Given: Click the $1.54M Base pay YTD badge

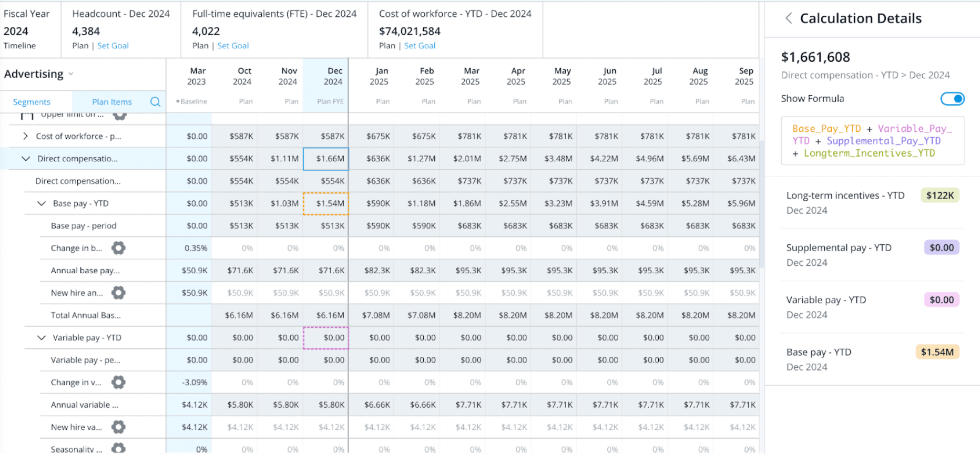Looking at the screenshot, I should coord(937,352).
